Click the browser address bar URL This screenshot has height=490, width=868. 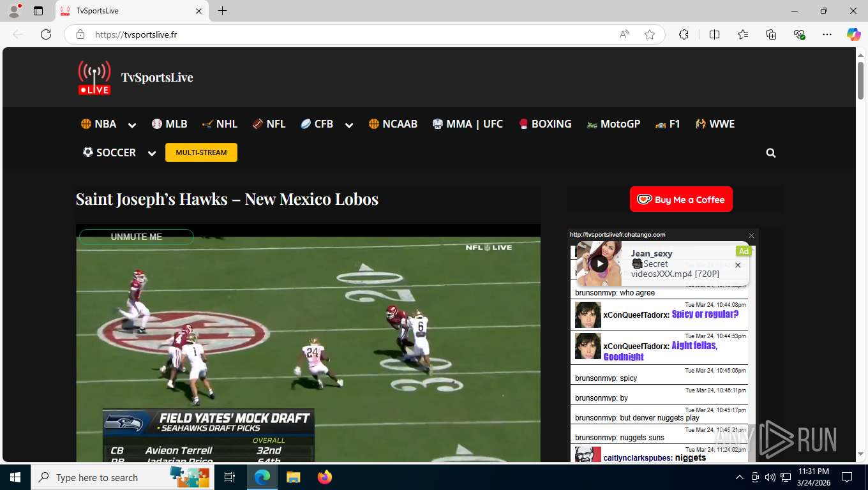[x=136, y=34]
